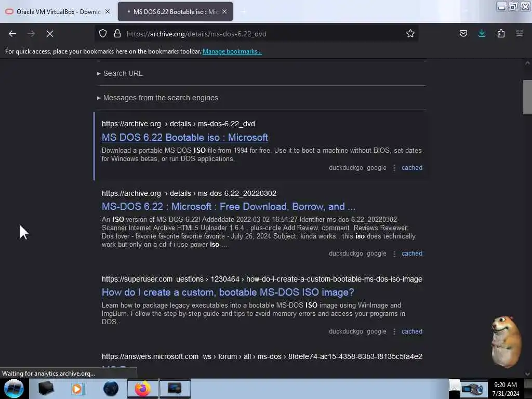Select the MS DOS 6.22 Bootable iso tab
532x399 pixels.
point(175,11)
